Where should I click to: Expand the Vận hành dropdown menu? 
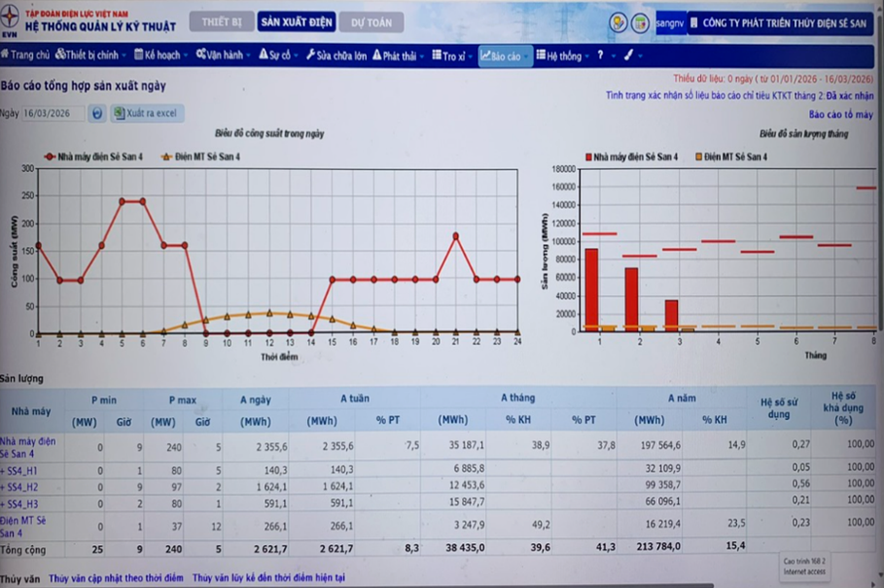[224, 54]
